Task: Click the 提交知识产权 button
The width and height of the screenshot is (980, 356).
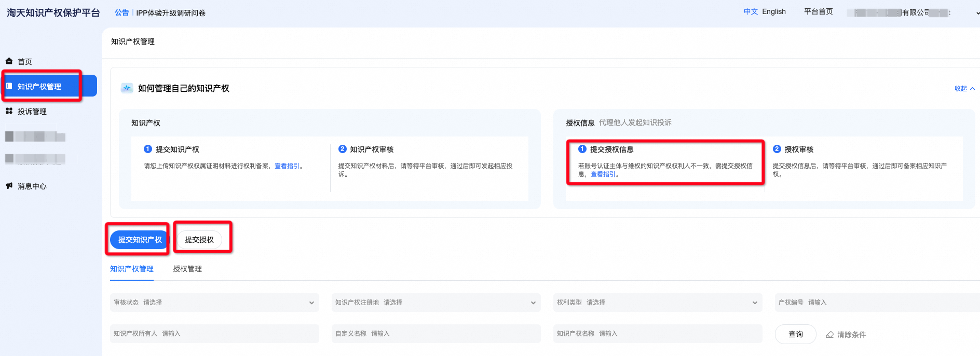Action: [x=140, y=240]
